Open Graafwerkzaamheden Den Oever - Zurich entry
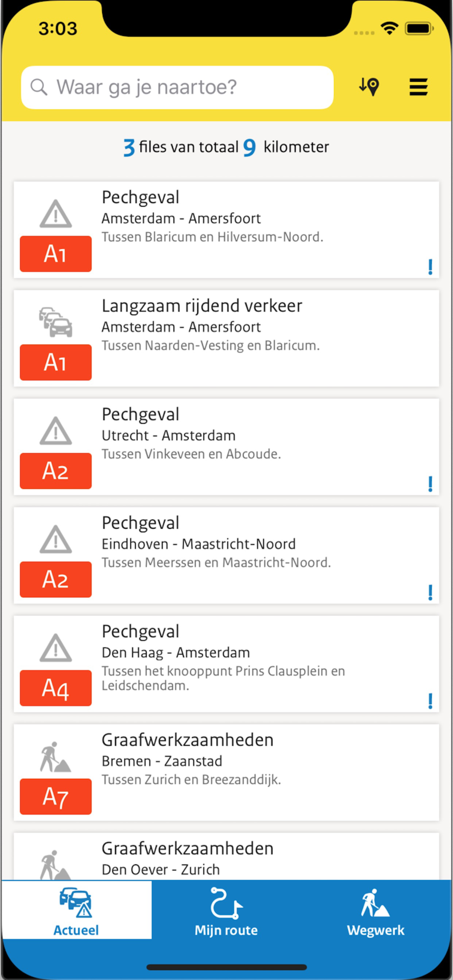Viewport: 453px width, 980px height. [226, 856]
